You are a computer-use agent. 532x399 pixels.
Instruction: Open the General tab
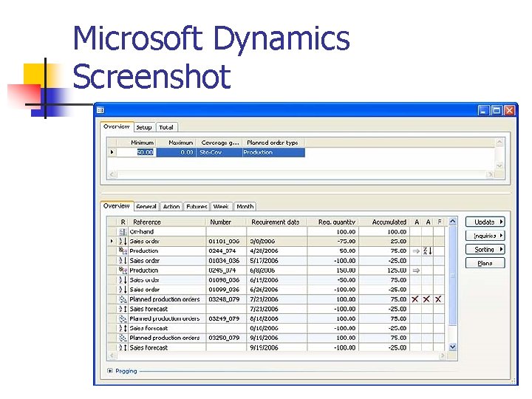tap(146, 206)
